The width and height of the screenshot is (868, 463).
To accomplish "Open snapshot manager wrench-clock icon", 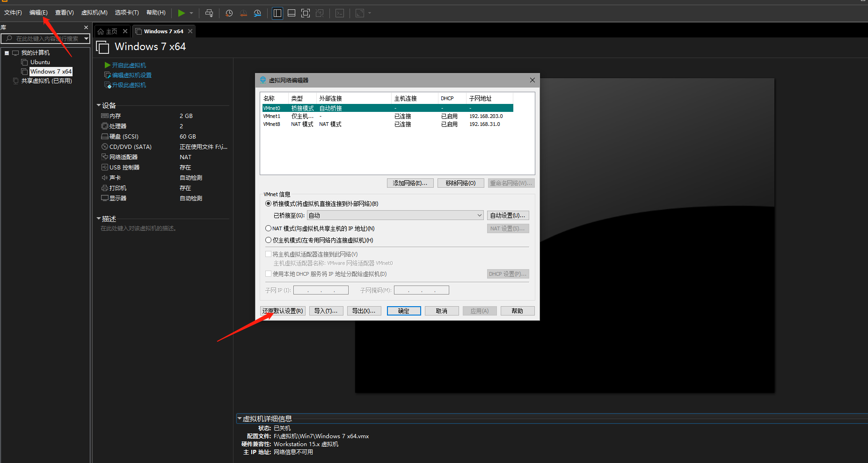I will (x=257, y=13).
